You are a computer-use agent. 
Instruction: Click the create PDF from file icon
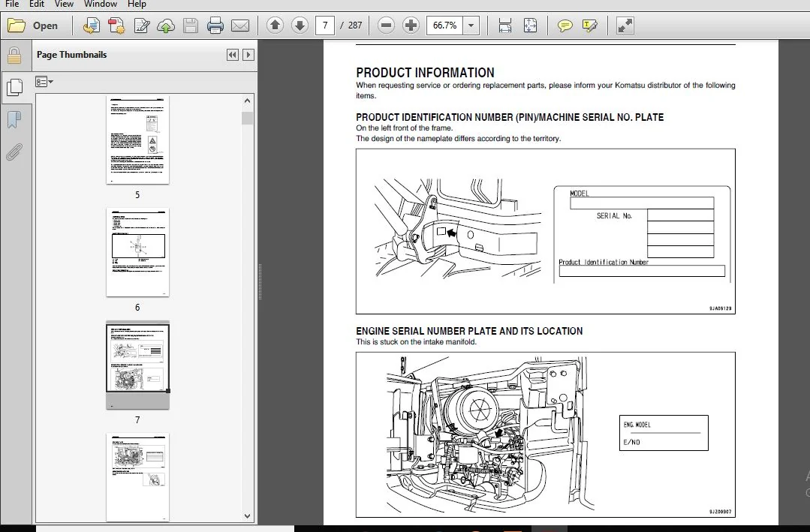[x=92, y=26]
